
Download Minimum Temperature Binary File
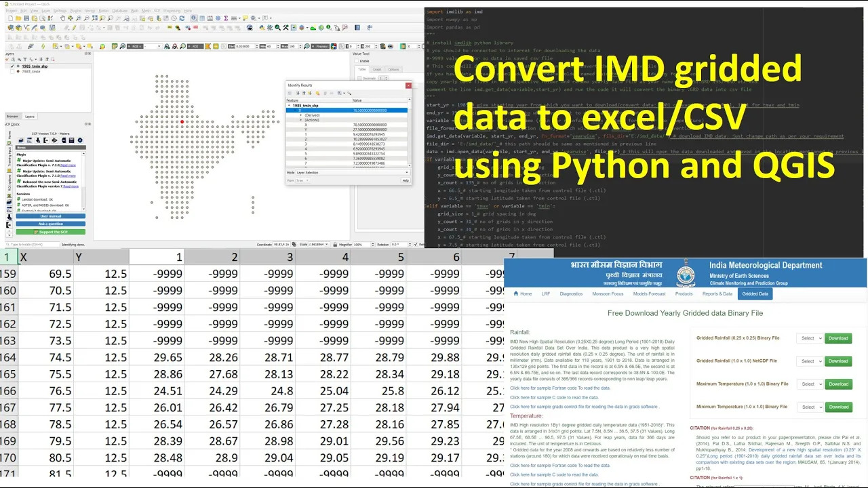click(839, 407)
